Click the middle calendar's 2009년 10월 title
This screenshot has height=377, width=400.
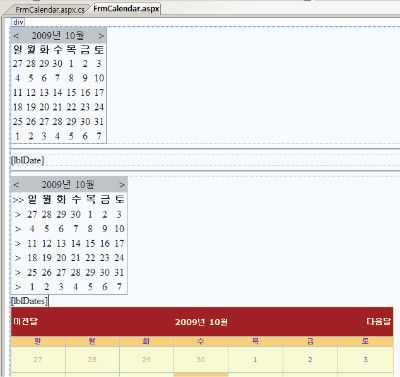tap(68, 184)
